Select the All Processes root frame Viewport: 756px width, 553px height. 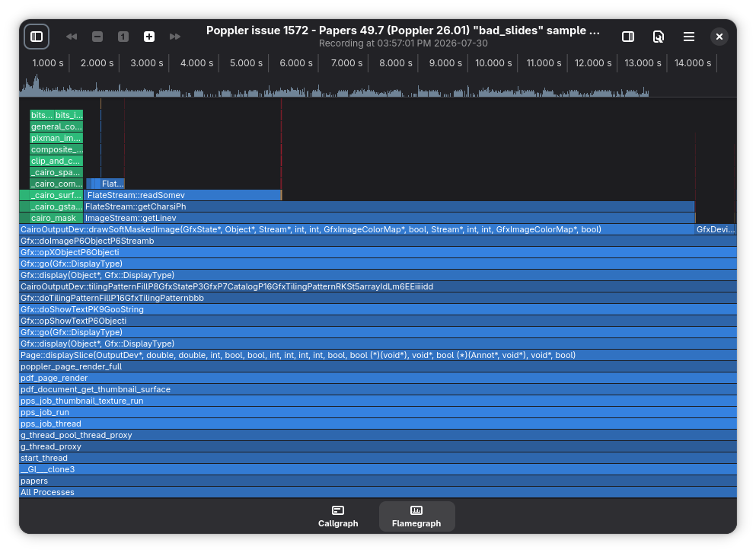click(x=378, y=492)
